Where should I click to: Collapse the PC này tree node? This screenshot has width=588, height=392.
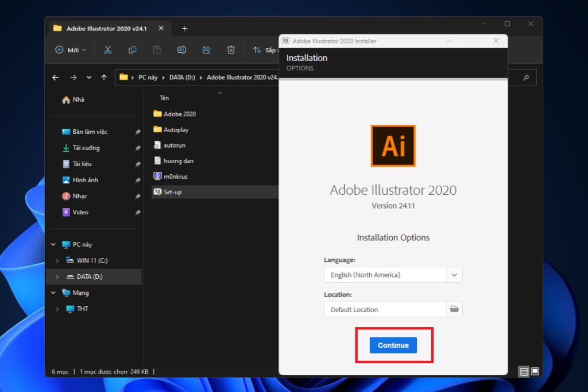coord(53,244)
